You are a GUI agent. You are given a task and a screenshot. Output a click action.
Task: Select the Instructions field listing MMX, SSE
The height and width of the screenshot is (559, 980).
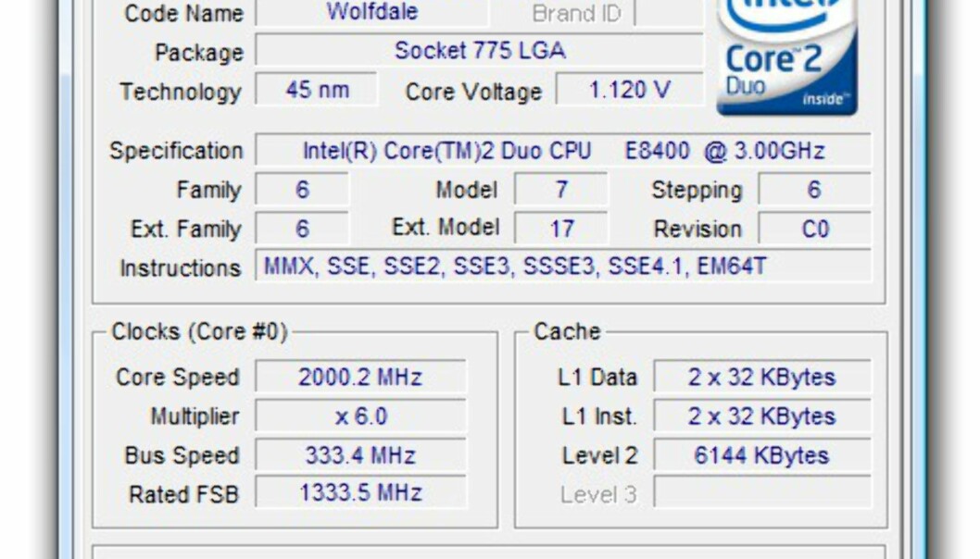pyautogui.click(x=563, y=267)
